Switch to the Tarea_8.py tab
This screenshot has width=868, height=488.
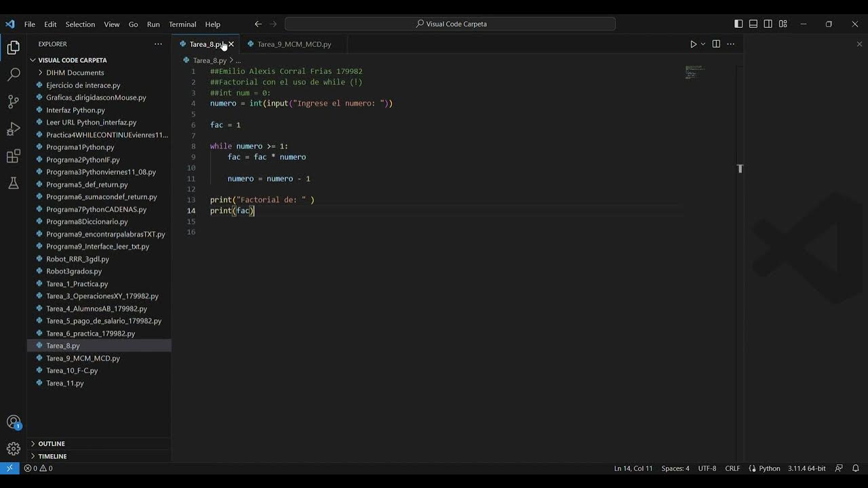(206, 44)
